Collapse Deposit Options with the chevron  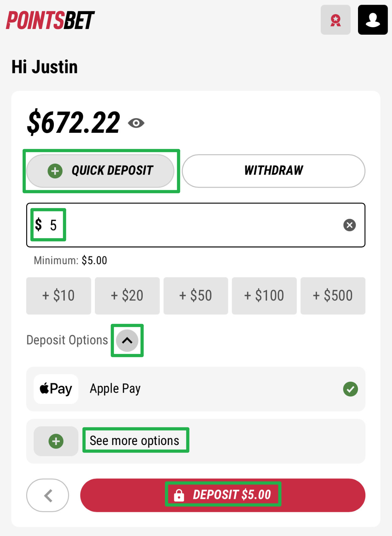pyautogui.click(x=127, y=341)
